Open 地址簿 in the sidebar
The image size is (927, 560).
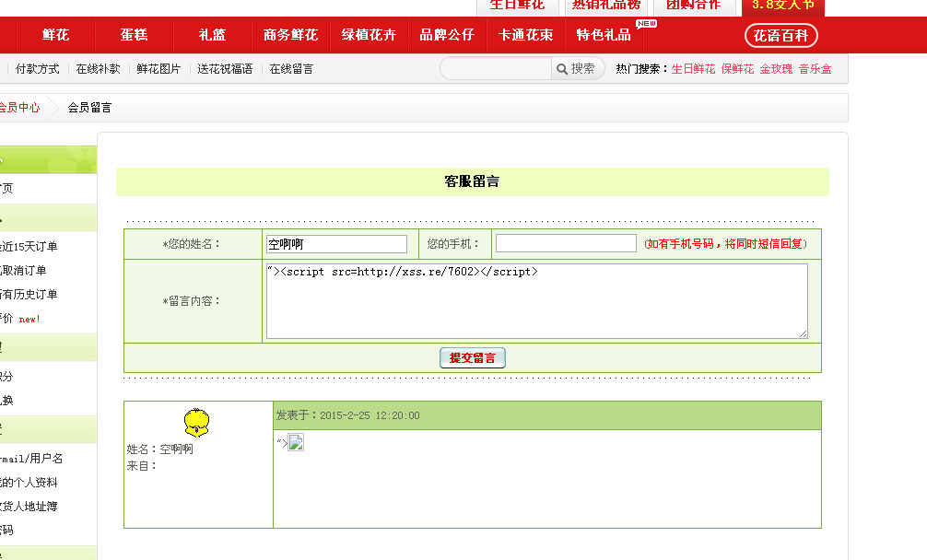(29, 507)
